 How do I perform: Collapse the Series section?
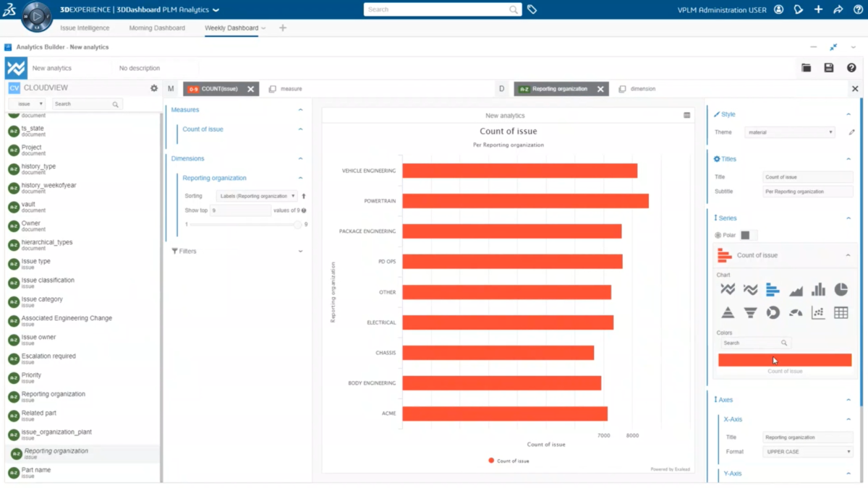coord(848,218)
